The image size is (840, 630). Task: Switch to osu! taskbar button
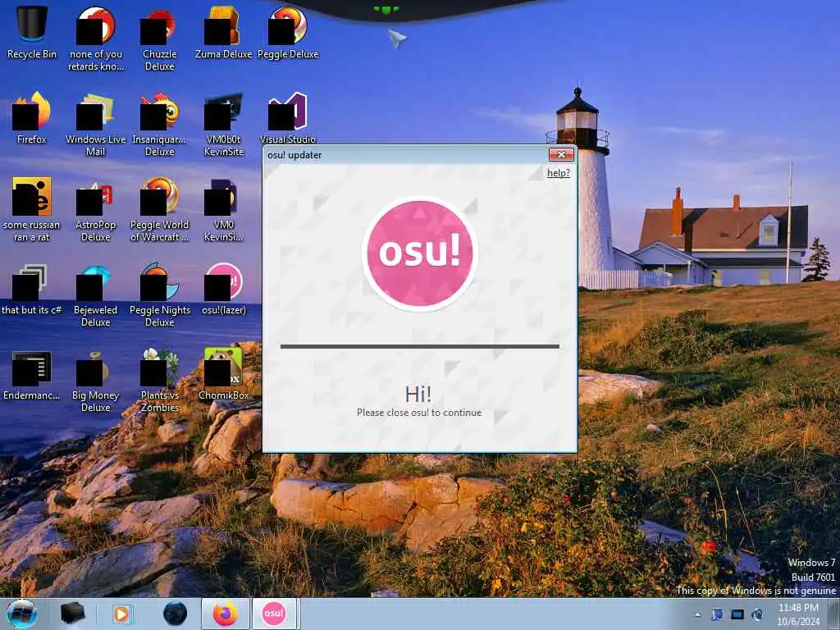coord(274,614)
